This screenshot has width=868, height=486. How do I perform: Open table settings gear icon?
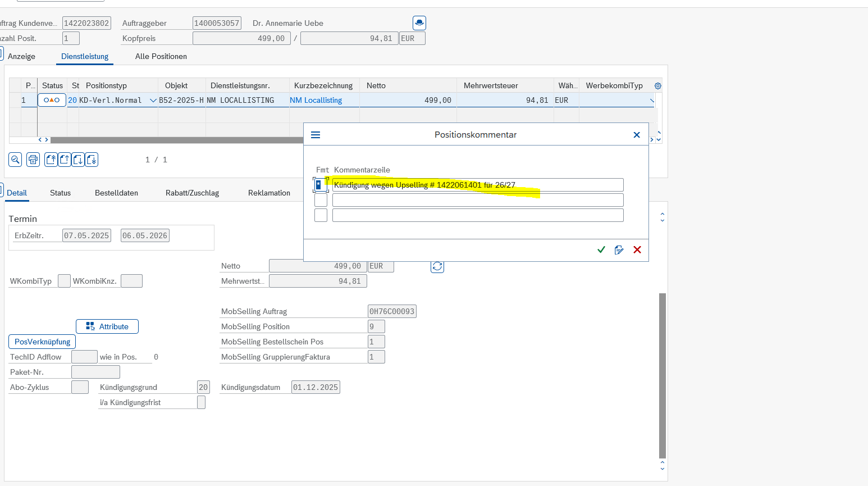pos(658,86)
